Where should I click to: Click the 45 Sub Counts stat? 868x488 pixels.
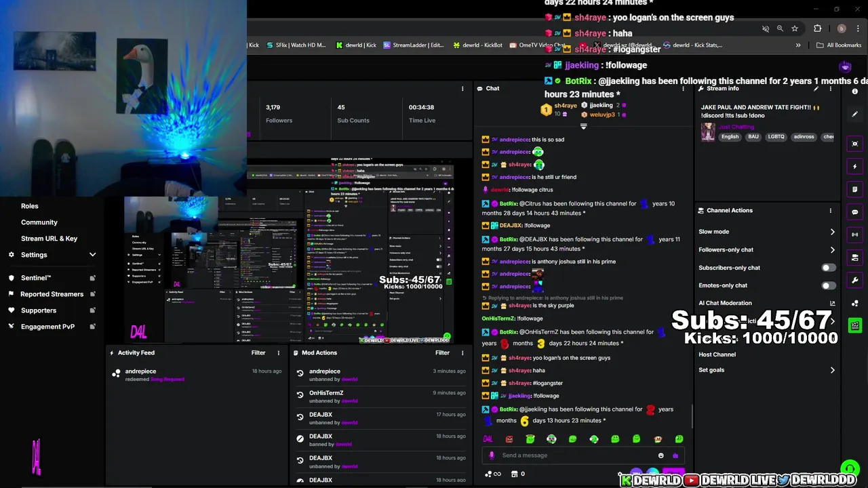353,114
